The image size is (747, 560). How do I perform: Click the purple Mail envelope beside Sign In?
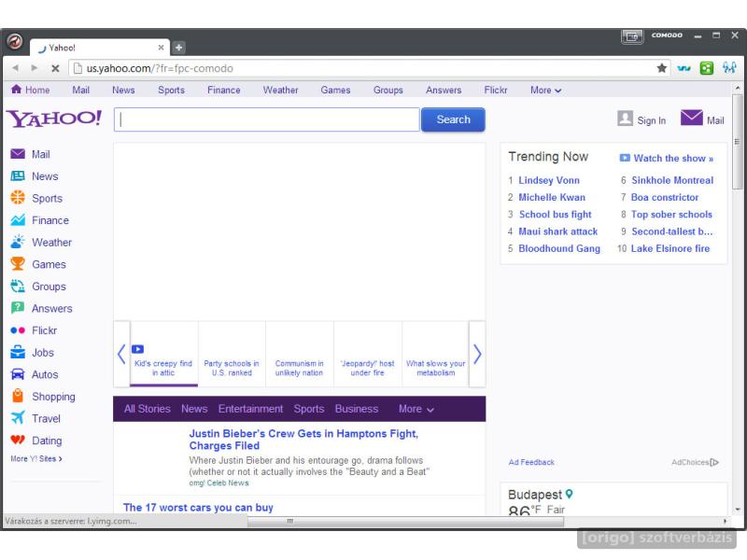click(x=691, y=118)
